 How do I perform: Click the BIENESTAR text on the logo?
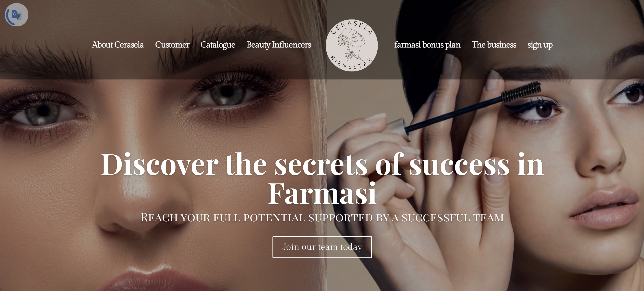click(351, 62)
